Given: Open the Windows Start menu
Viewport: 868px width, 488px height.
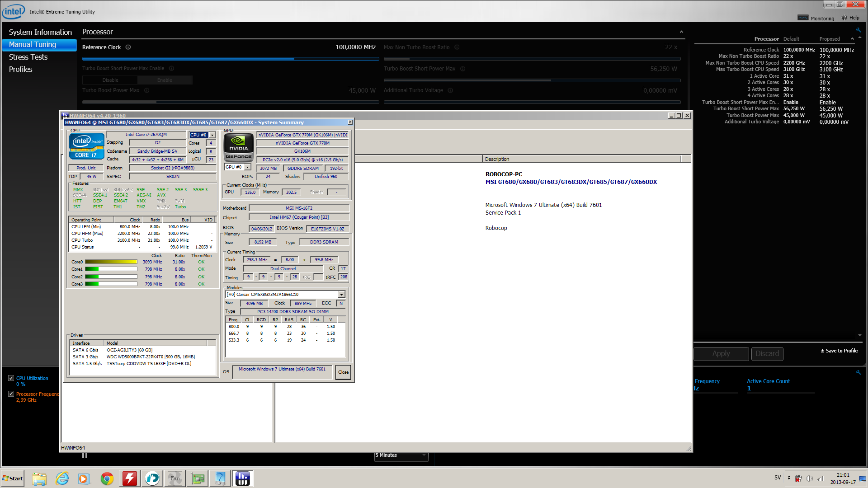Looking at the screenshot, I should coord(13,479).
